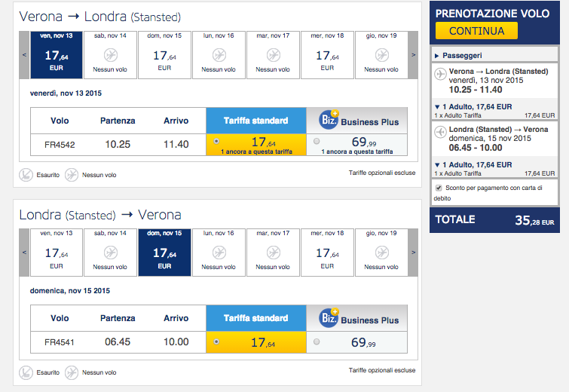Image resolution: width=569 pixels, height=392 pixels.
Task: Show next dates for Verona → Londra
Action: 412,54
